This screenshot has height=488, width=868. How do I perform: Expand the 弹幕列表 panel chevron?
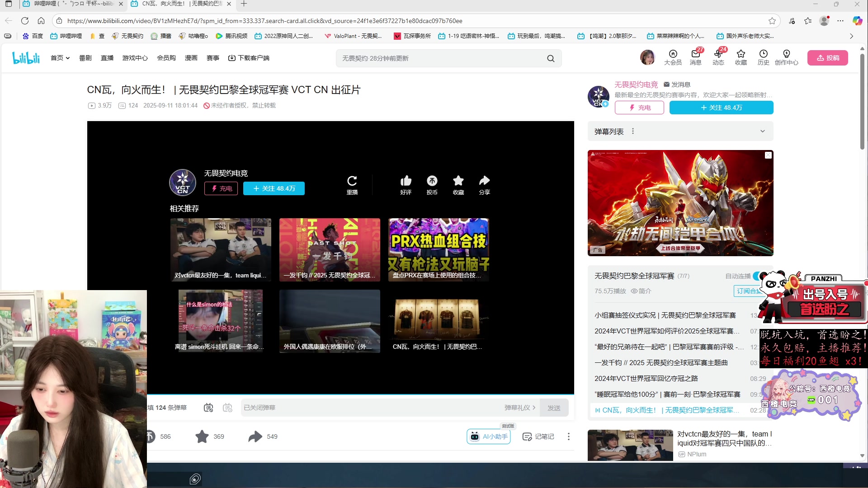763,131
